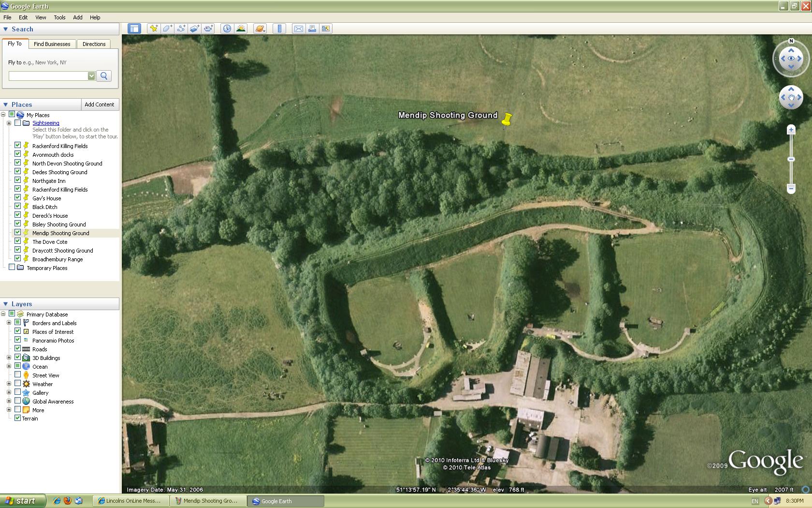Viewport: 812px width, 508px height.
Task: Switch to the Directions tab
Action: click(x=94, y=44)
